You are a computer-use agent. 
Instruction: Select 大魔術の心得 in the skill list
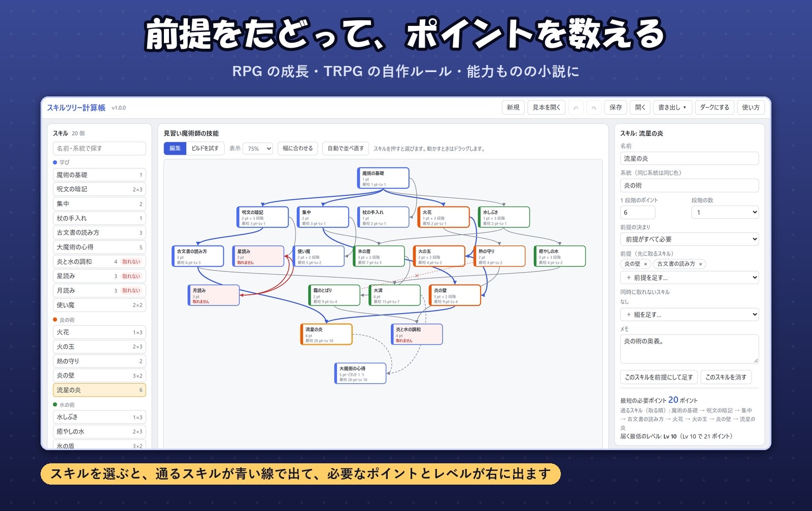coord(99,247)
